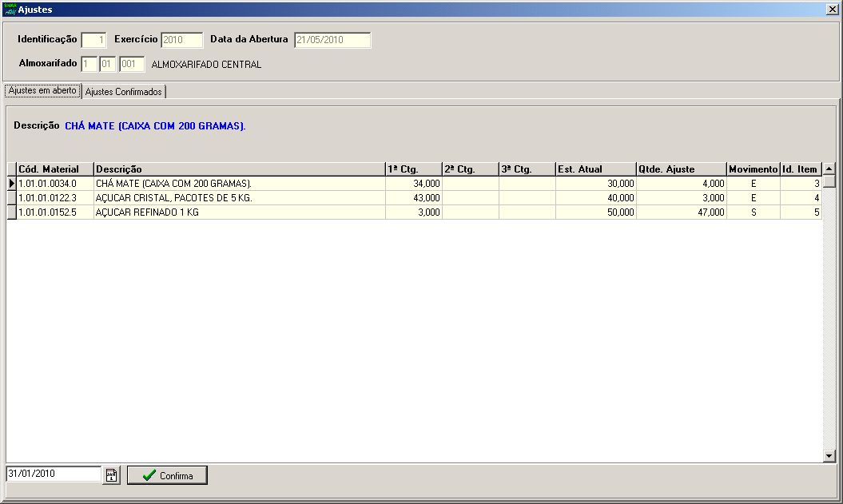
Task: Click the scrollbar down arrow
Action: point(829,456)
